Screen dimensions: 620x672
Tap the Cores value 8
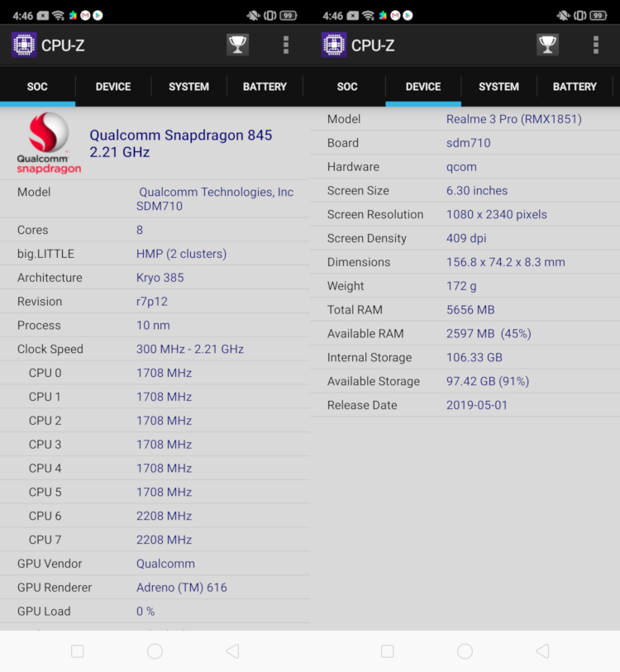coord(140,230)
